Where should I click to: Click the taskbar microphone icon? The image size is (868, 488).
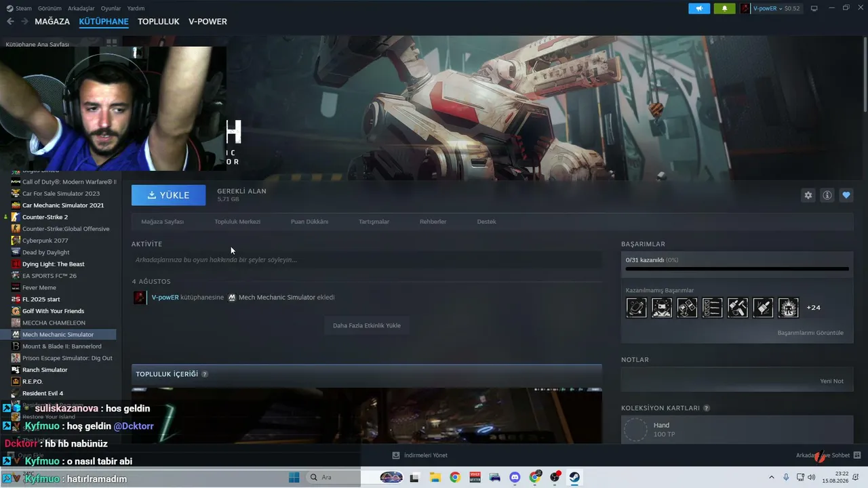[786, 477]
